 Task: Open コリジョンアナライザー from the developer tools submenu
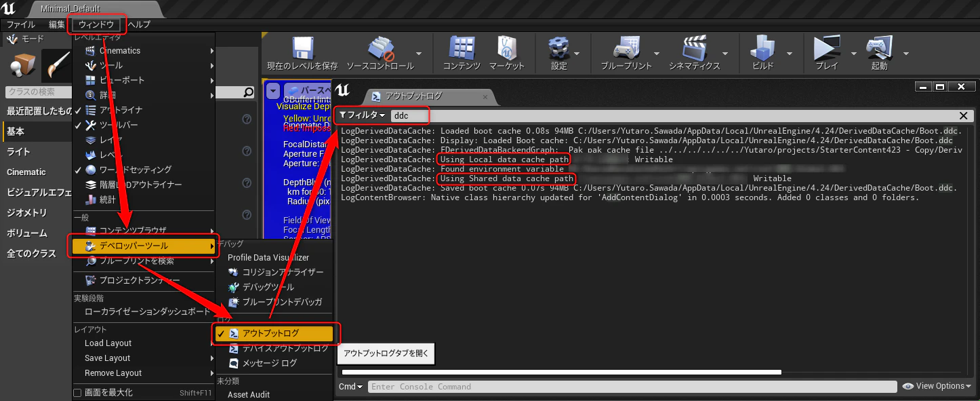point(283,272)
